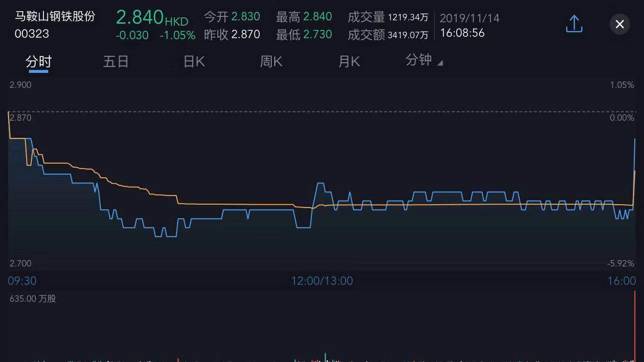Click the percentage change -1.05%
Image resolution: width=644 pixels, height=362 pixels.
[x=178, y=35]
